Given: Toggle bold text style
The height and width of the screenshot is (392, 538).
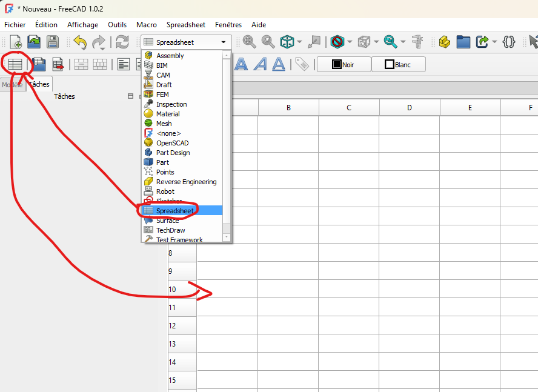Looking at the screenshot, I should 241,64.
